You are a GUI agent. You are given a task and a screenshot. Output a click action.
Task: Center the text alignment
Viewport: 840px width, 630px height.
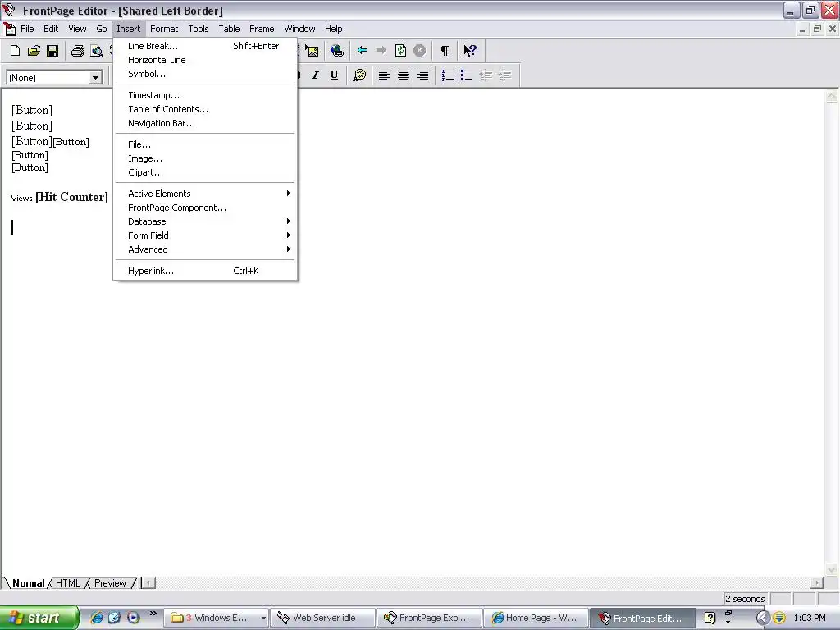point(404,75)
